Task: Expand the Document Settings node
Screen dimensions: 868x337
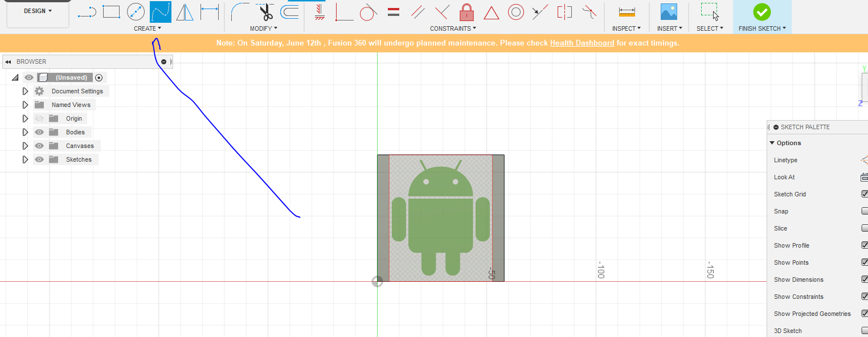Action: click(x=25, y=91)
